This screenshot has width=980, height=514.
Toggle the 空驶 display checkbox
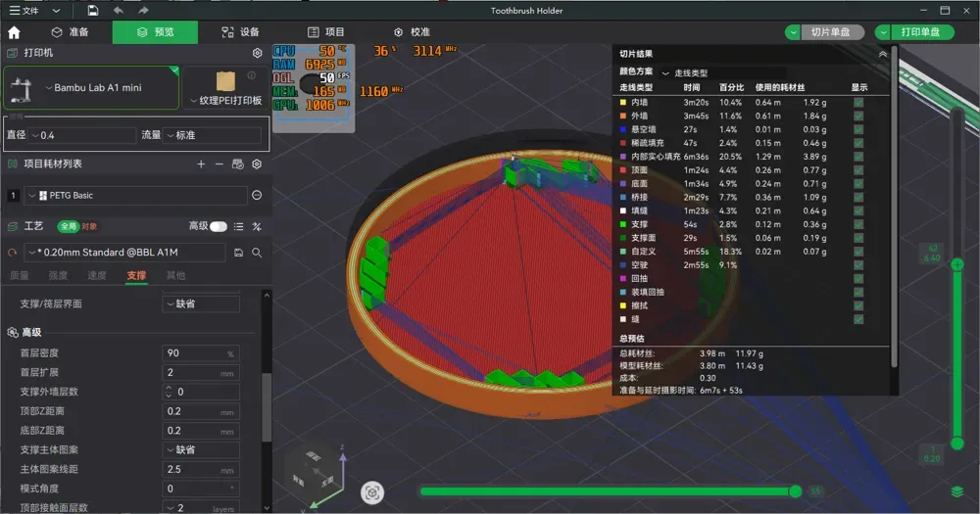(x=858, y=264)
